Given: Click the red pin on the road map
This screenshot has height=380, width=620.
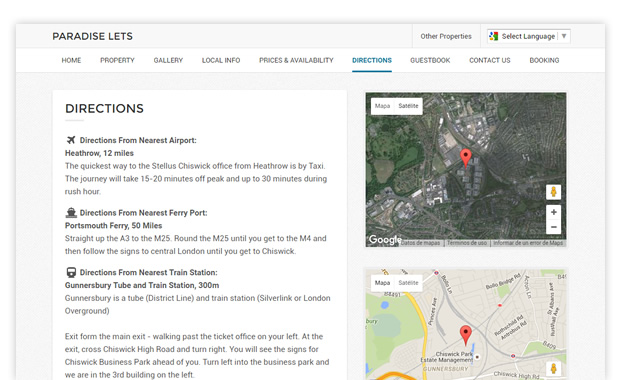Looking at the screenshot, I should [x=466, y=335].
